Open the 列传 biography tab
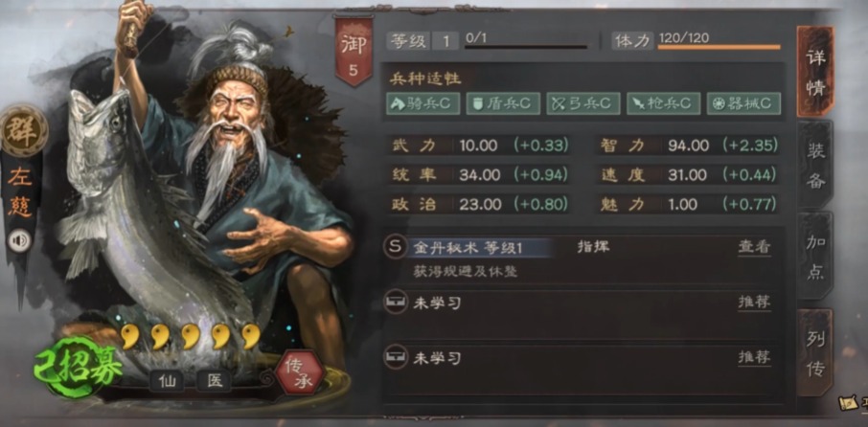The height and width of the screenshot is (427, 868). coord(815,352)
